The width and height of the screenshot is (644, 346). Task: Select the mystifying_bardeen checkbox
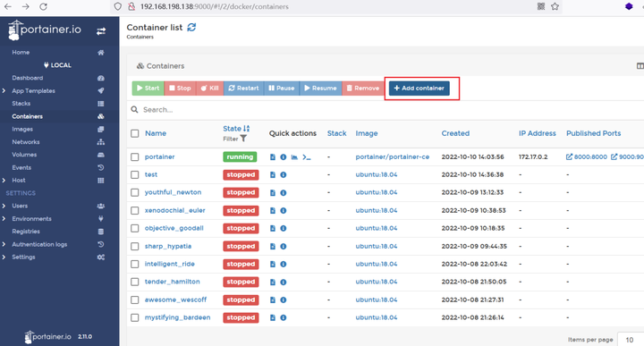[135, 317]
